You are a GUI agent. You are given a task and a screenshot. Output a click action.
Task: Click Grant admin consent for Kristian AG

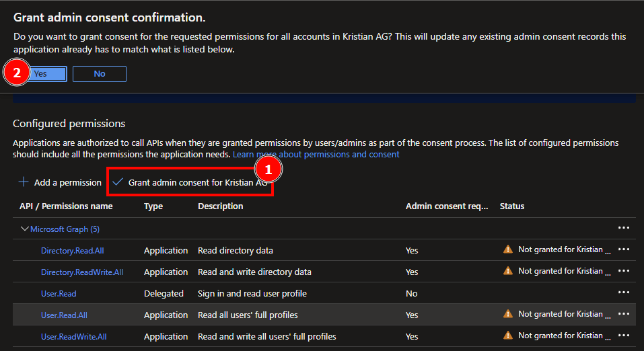(190, 182)
